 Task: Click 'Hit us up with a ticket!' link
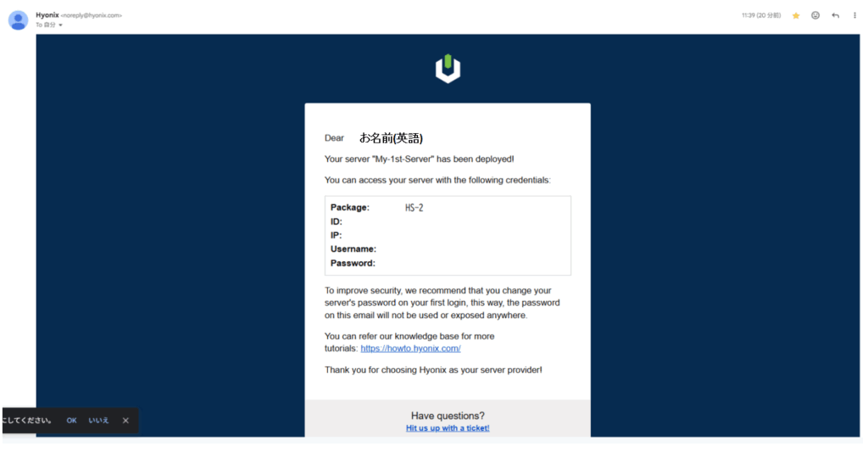448,428
